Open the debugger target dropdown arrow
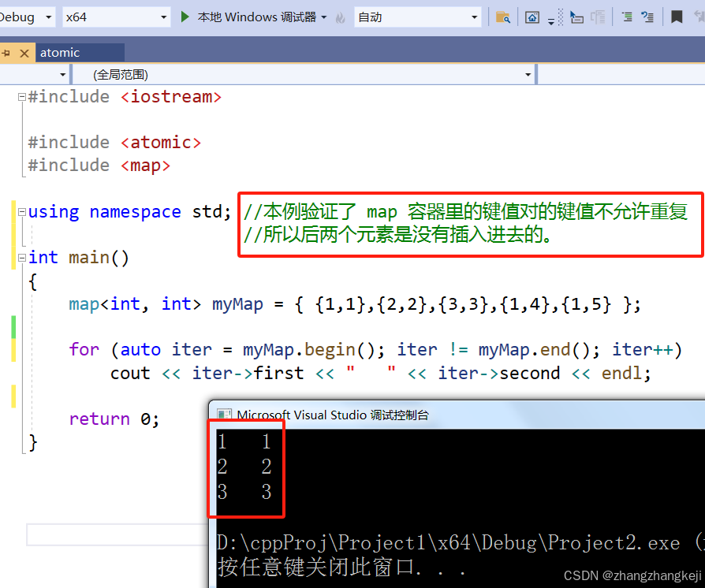Viewport: 705px width, 588px height. pos(324,17)
